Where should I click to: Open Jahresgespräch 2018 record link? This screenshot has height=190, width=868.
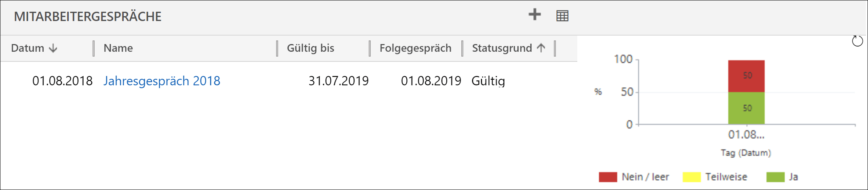point(162,81)
